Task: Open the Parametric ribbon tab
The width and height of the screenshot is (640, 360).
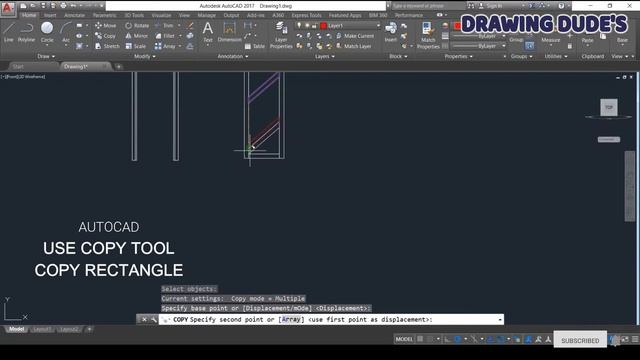Action: click(104, 15)
